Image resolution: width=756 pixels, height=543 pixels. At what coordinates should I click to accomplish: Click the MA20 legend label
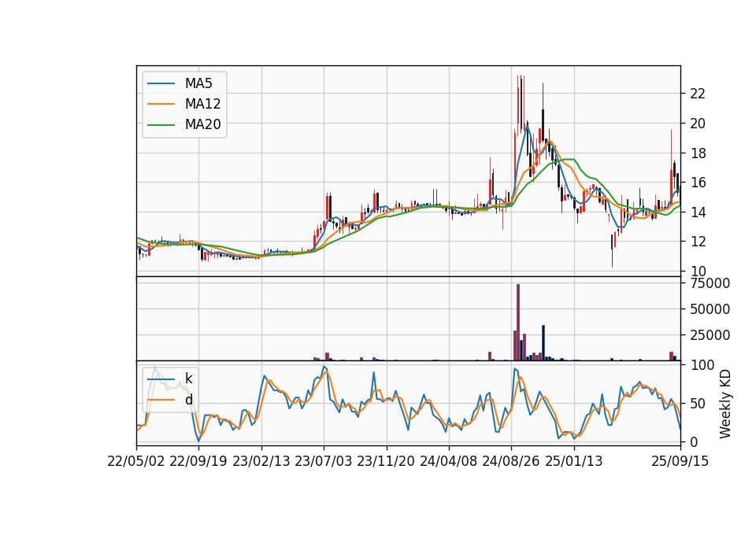203,125
